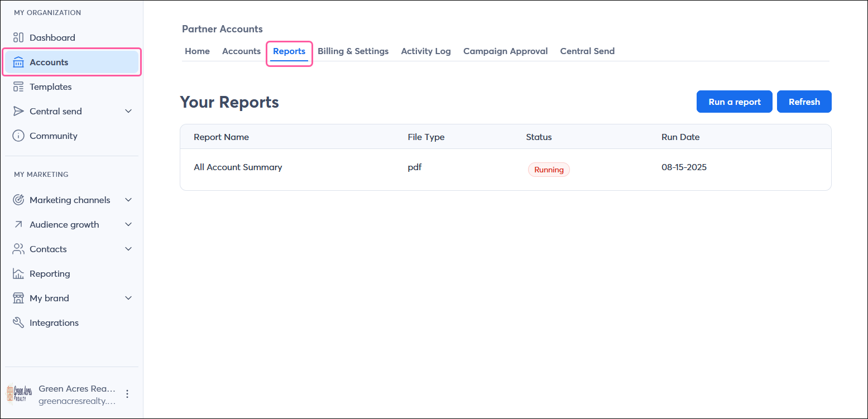Click the Refresh button
The height and width of the screenshot is (419, 868).
click(804, 102)
